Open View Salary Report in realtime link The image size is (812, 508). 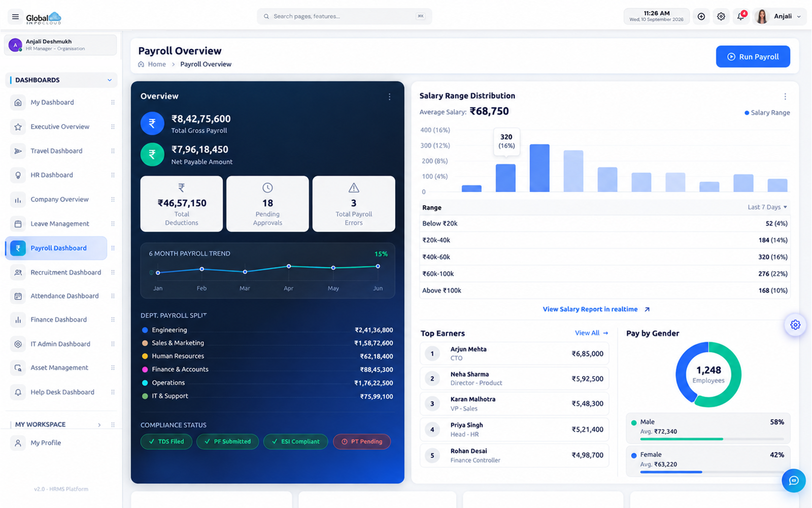596,309
